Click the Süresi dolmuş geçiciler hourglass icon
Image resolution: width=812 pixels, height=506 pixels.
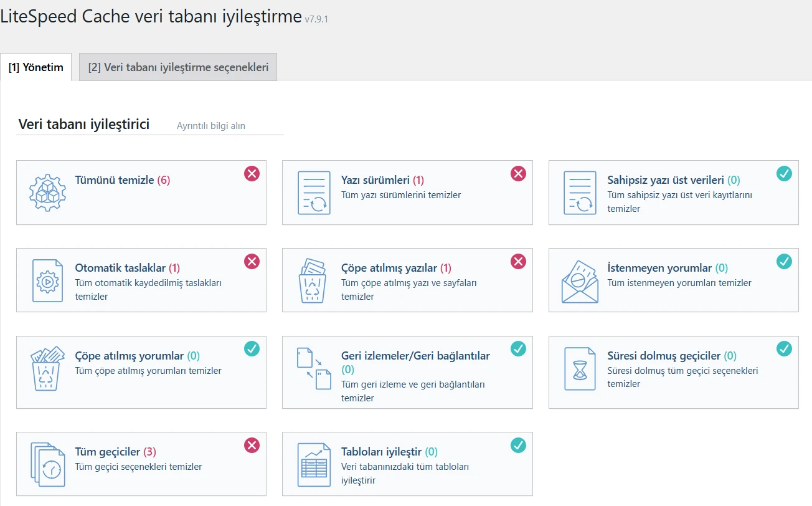(580, 369)
